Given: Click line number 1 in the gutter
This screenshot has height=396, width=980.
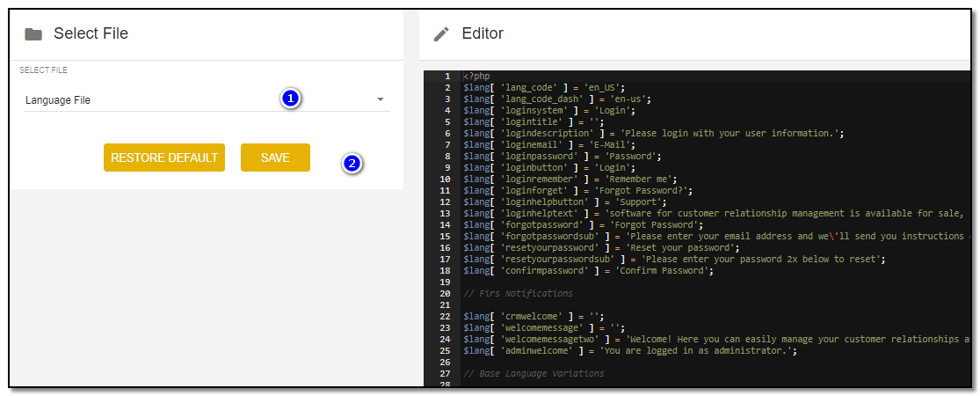Looking at the screenshot, I should coord(446,76).
